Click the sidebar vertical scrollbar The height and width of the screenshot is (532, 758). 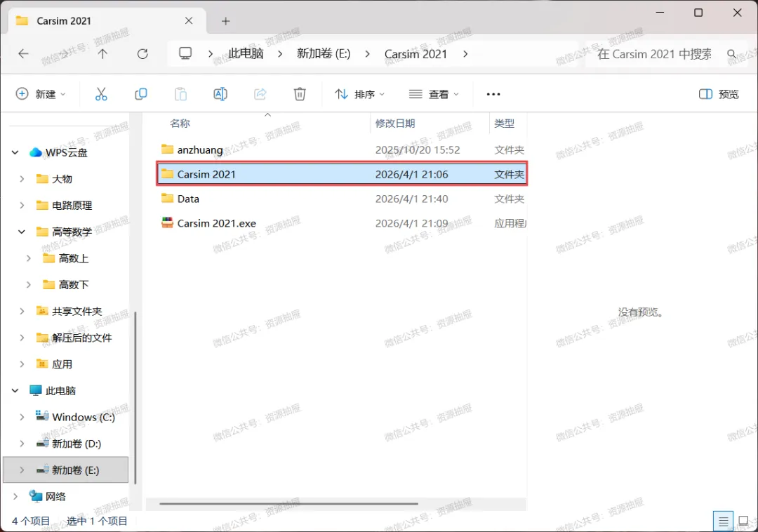(135, 397)
